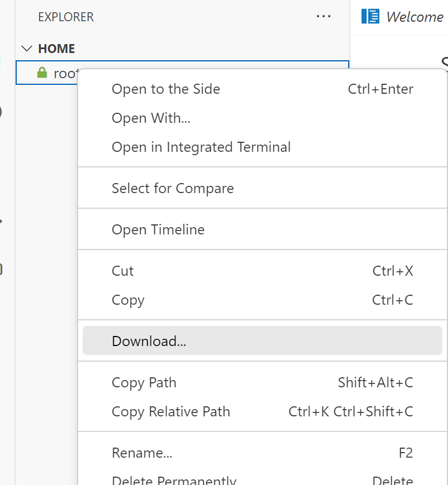448x485 pixels.
Task: Click the HOME section header label
Action: pos(56,49)
